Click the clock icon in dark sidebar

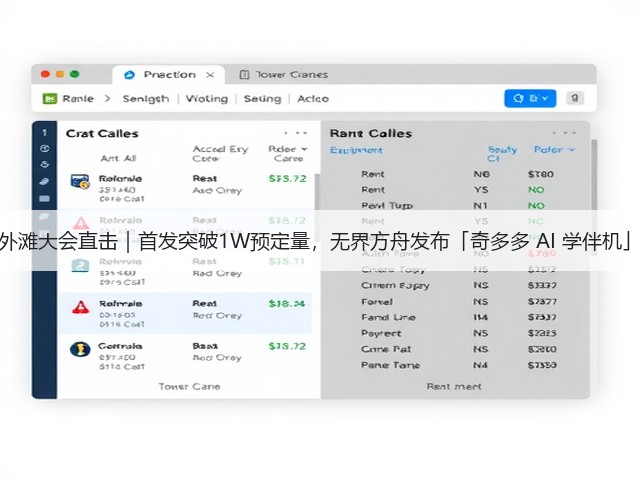[44, 149]
